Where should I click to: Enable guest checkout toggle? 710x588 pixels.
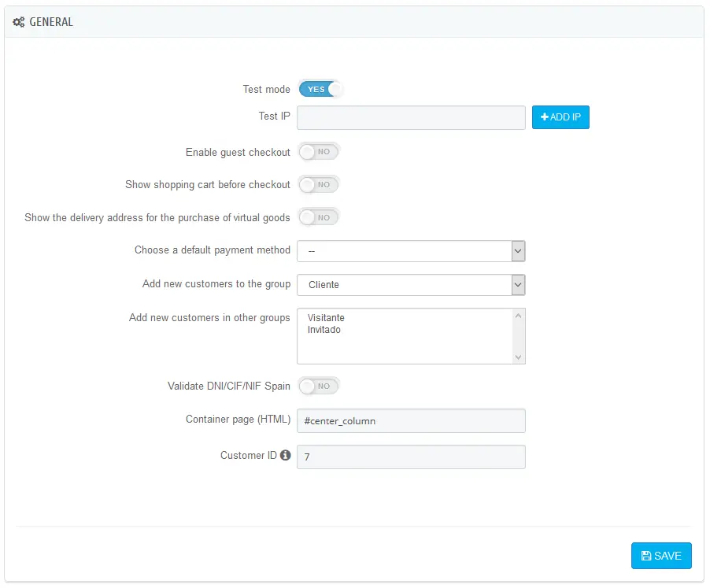(x=319, y=152)
